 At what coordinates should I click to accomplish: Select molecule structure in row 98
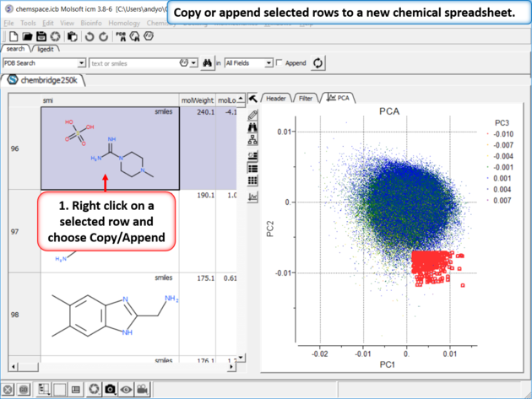(110, 312)
